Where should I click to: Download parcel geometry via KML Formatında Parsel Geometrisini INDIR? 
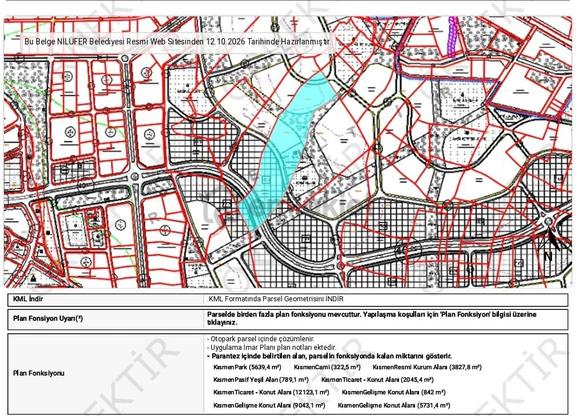(x=276, y=299)
